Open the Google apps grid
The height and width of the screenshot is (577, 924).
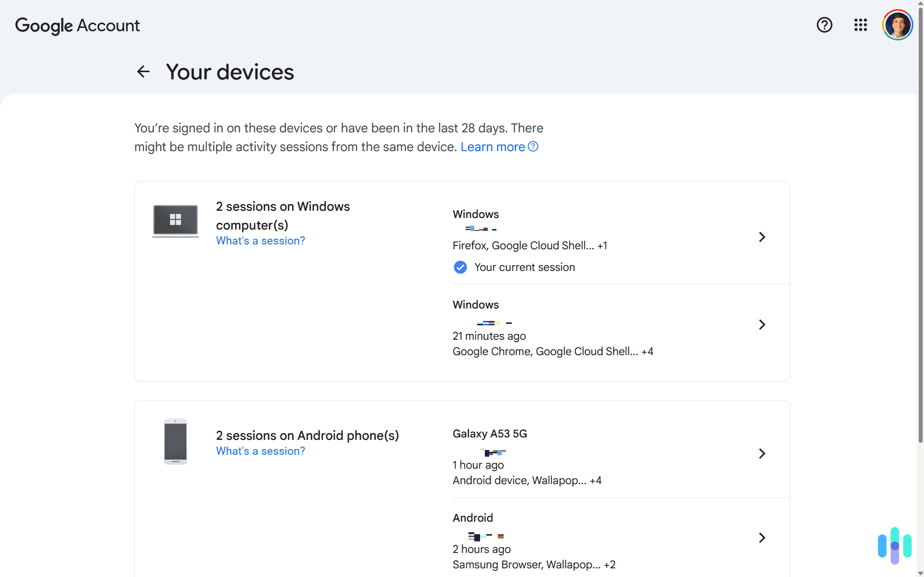tap(860, 25)
